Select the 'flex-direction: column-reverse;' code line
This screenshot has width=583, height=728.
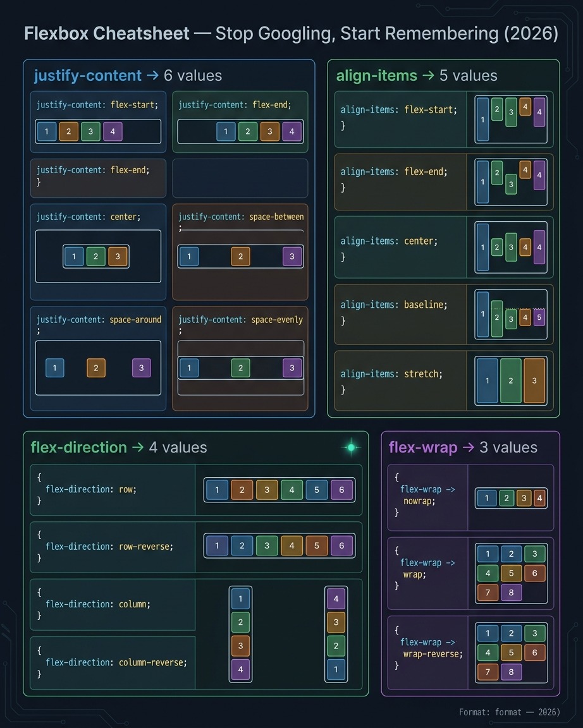[x=116, y=662]
